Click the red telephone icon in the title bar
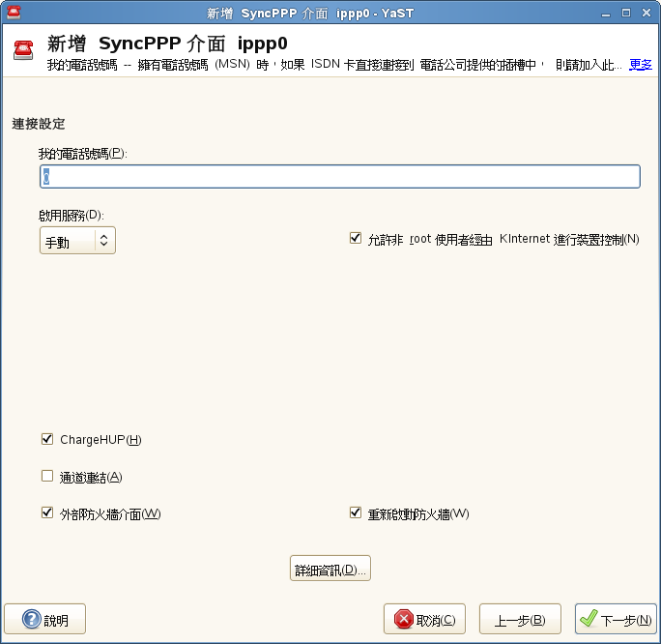 point(14,13)
